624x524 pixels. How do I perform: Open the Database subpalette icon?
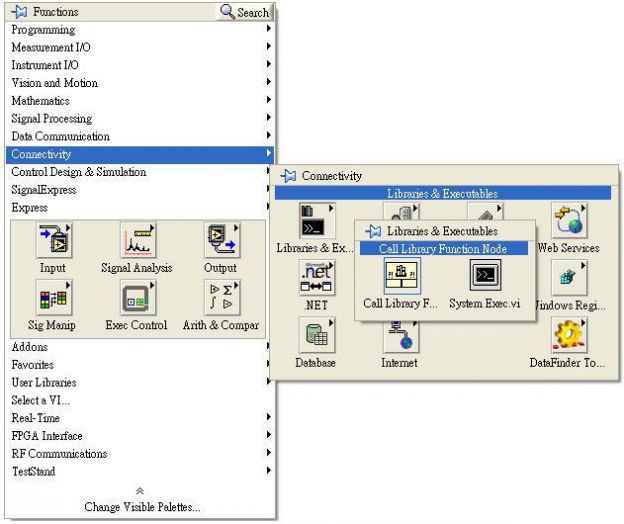[317, 335]
